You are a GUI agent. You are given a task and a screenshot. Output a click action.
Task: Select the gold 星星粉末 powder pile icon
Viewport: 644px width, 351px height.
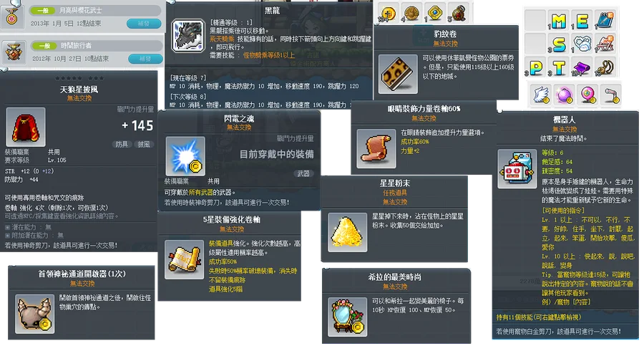pos(348,232)
